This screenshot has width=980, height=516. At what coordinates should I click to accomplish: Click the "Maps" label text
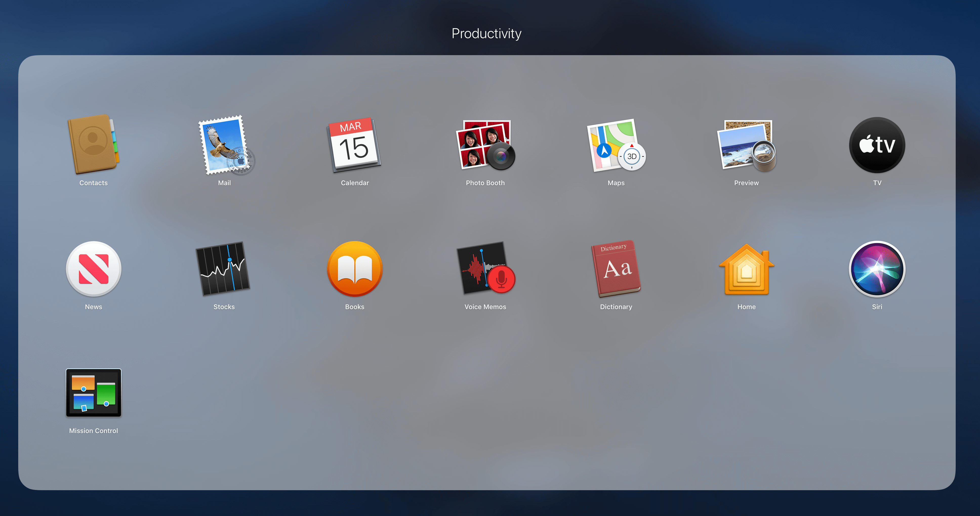pyautogui.click(x=616, y=183)
